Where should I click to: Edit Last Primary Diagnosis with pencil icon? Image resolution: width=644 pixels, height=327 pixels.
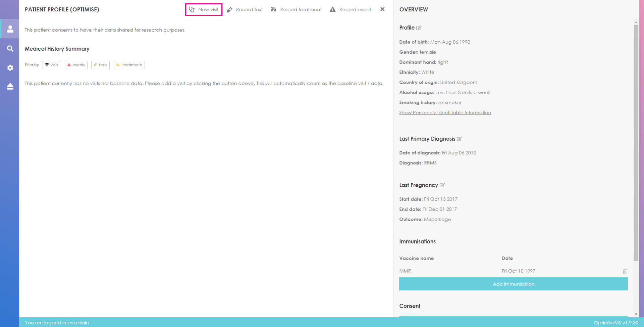click(460, 139)
